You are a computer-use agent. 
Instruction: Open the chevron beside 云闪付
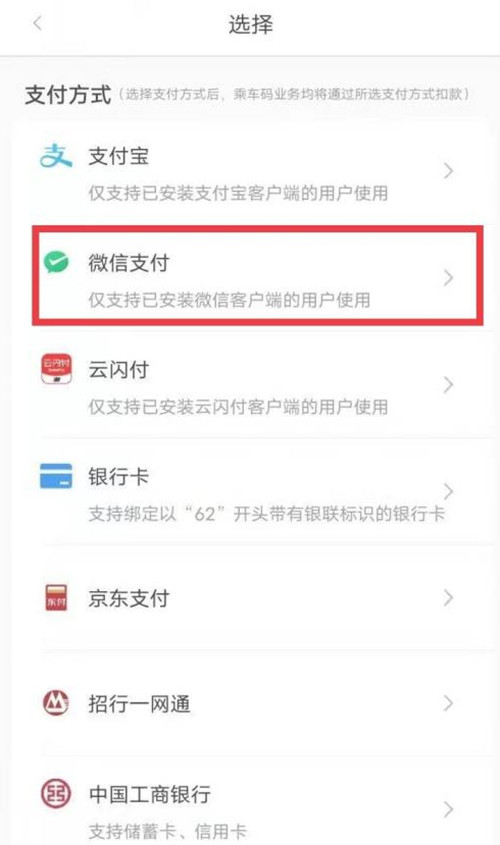click(x=448, y=385)
